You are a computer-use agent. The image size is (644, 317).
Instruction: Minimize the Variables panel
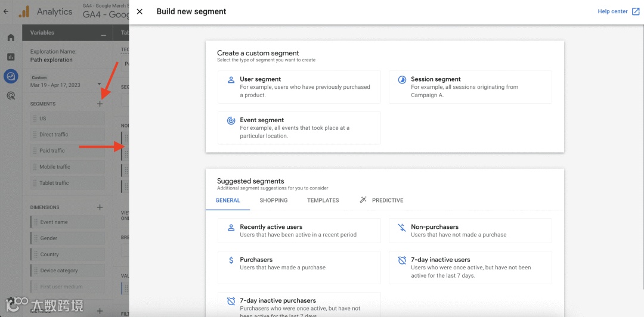[x=104, y=33]
